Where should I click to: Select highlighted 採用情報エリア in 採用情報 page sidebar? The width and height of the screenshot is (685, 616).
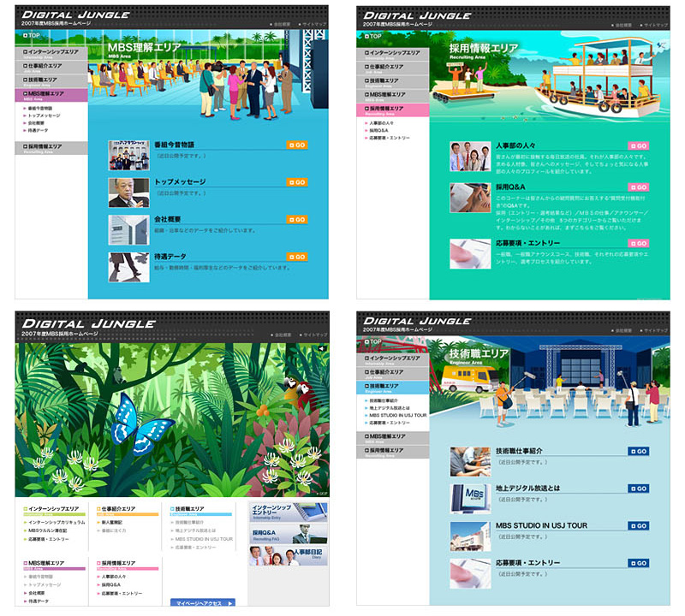pyautogui.click(x=393, y=110)
